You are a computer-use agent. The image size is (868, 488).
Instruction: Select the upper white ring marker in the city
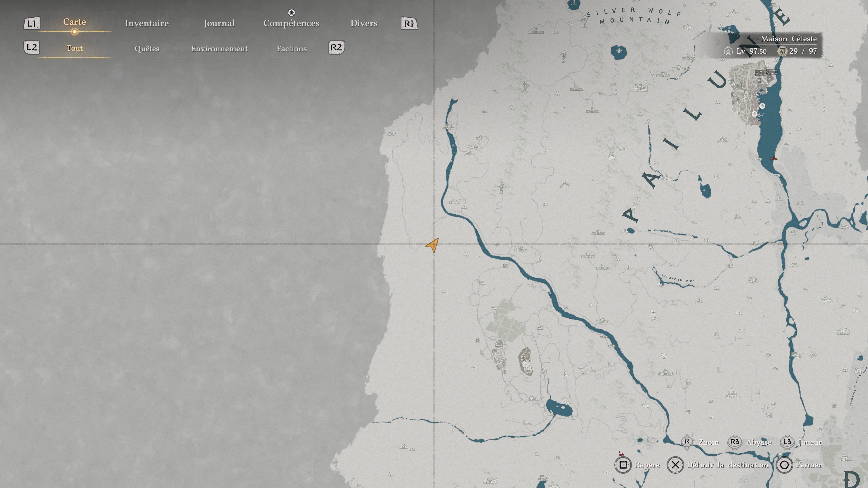point(762,106)
